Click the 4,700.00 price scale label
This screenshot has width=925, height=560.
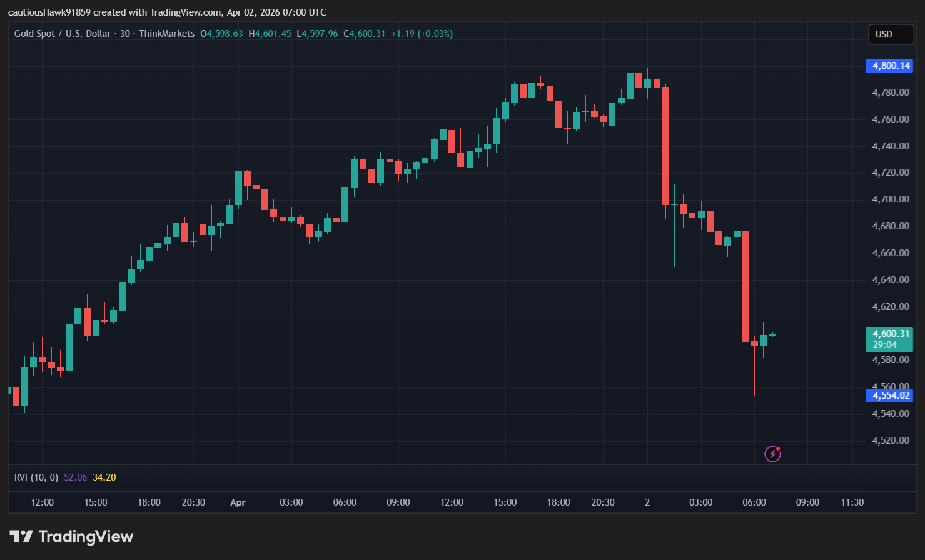click(x=890, y=199)
